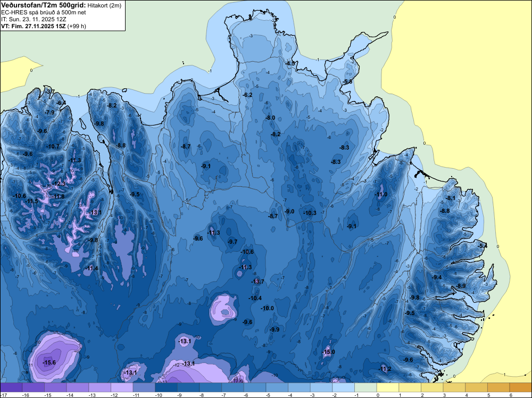Click the -8.0 temperature value on map
The height and width of the screenshot is (398, 532).
click(270, 118)
